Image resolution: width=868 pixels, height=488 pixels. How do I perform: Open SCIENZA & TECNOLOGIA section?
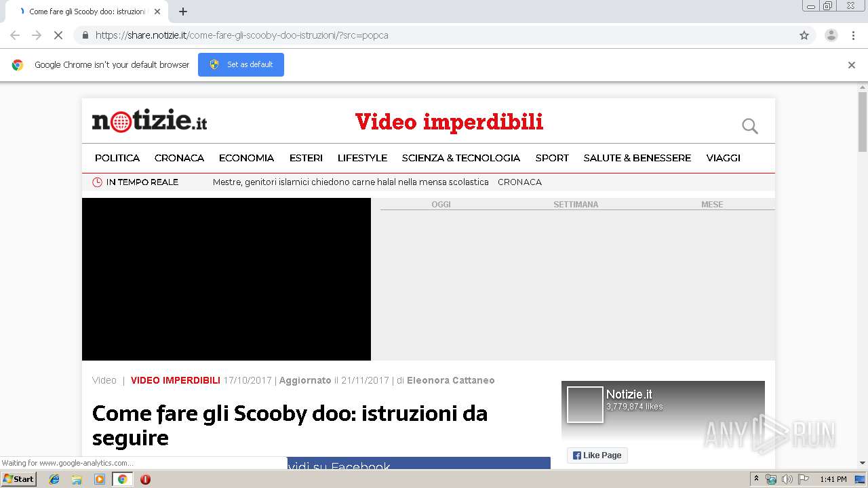coord(461,158)
